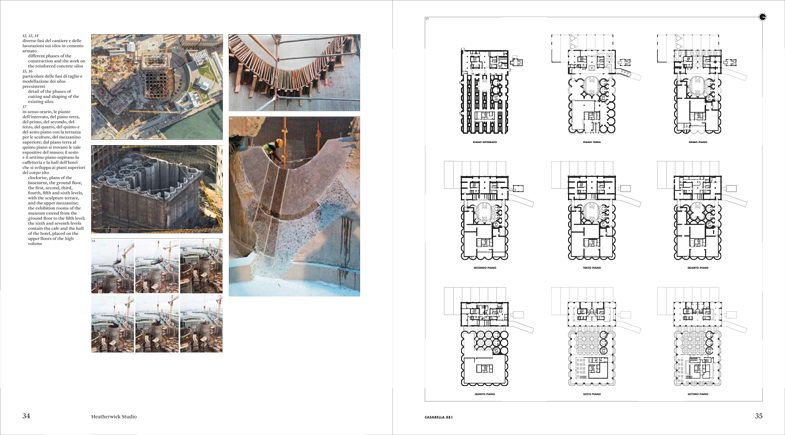The image size is (785, 435).
Task: Open the large photo with worker in yellow vest
Action: pyautogui.click(x=294, y=207)
